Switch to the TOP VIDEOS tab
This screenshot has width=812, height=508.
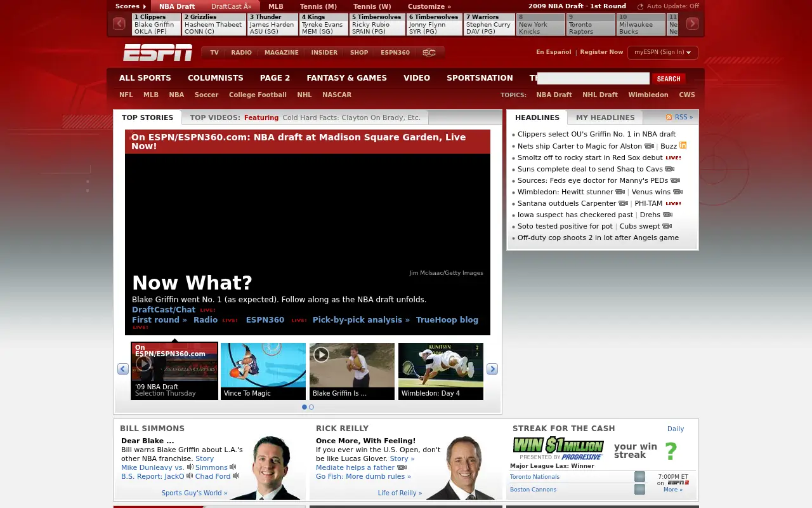[305, 117]
